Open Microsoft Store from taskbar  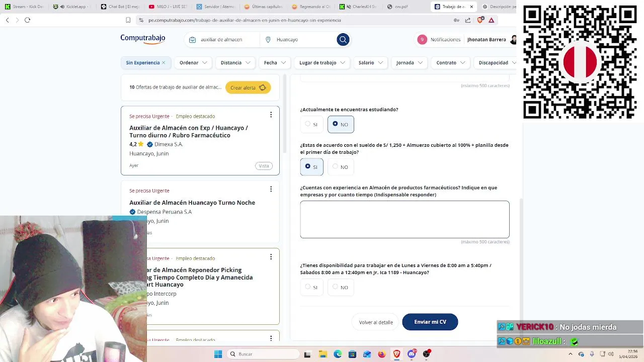point(352,354)
